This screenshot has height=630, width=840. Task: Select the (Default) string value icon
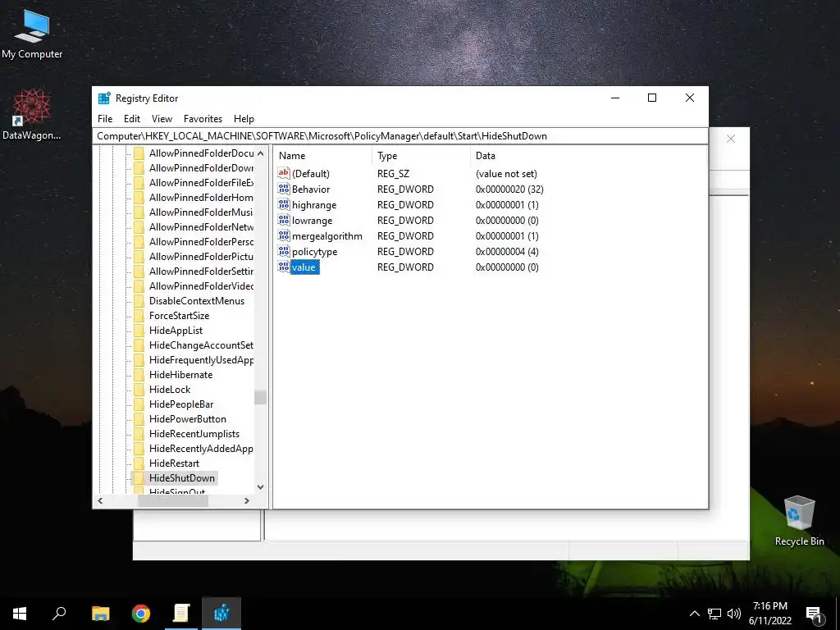pos(283,173)
